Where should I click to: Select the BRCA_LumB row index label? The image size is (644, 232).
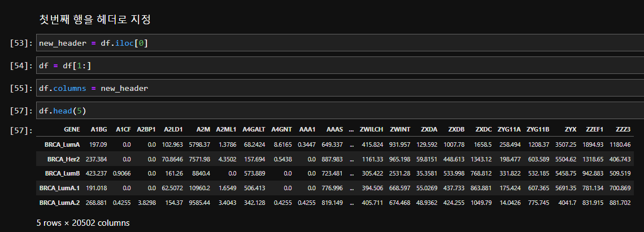tap(63, 173)
